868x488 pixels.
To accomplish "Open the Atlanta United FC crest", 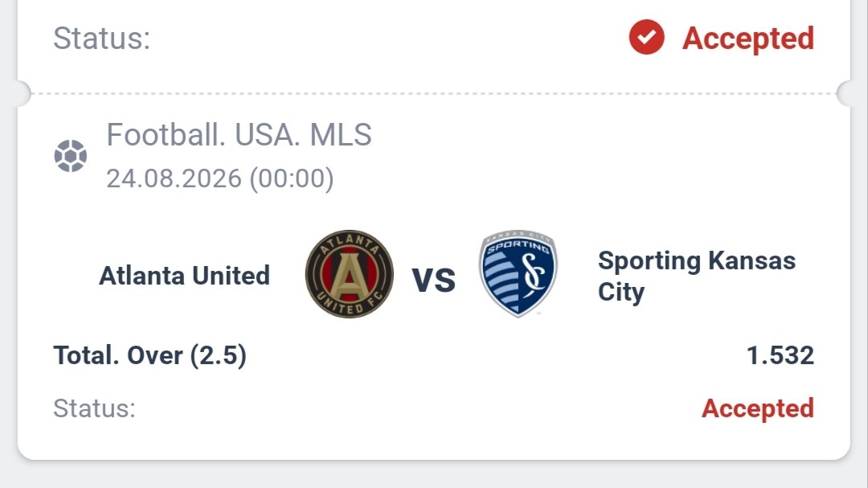I will [x=350, y=274].
